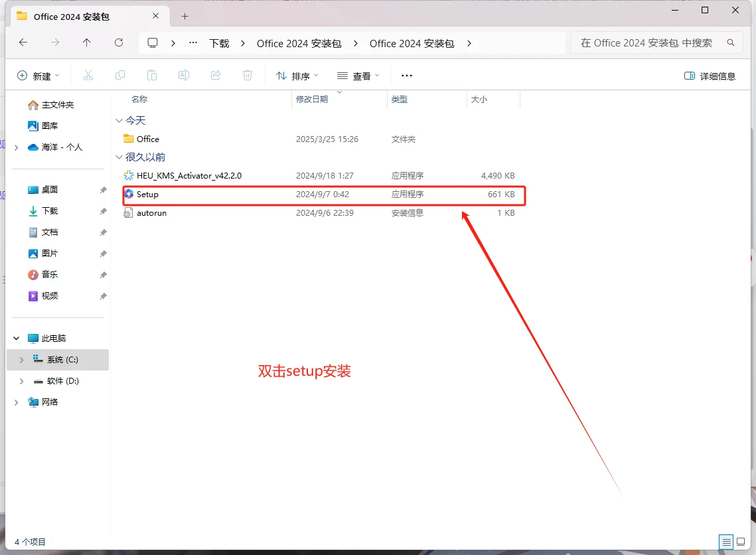
Task: Click the Refresh icon in the navigation bar
Action: point(119,42)
